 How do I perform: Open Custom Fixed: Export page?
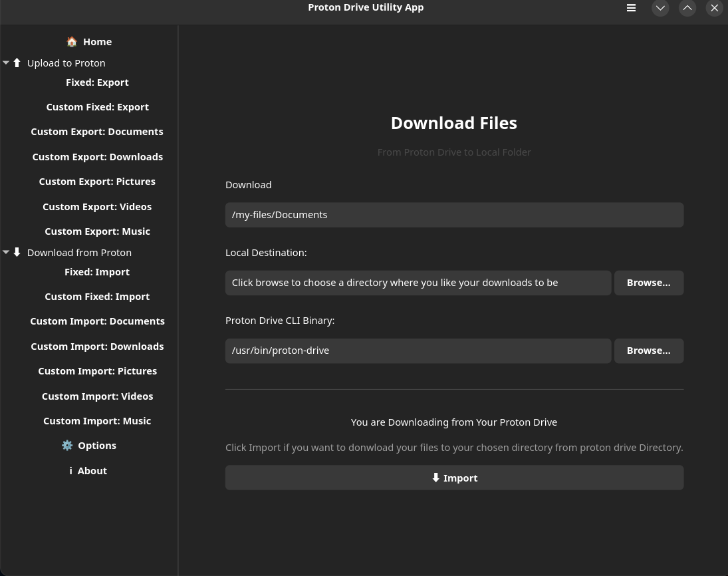pyautogui.click(x=98, y=107)
